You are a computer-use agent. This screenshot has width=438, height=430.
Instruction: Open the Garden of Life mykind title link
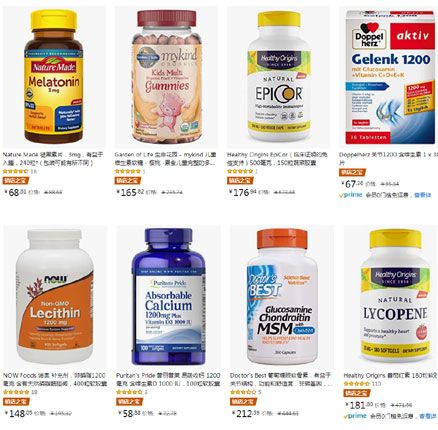pyautogui.click(x=165, y=159)
